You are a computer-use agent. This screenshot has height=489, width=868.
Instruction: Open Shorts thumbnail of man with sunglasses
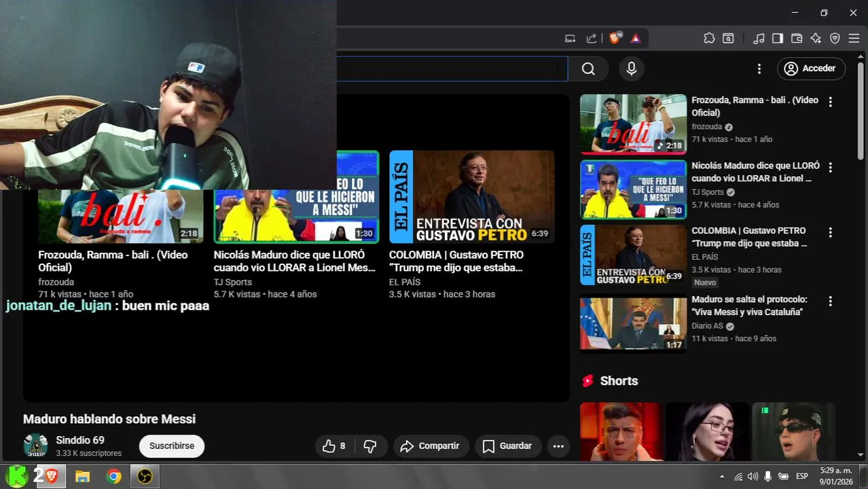point(793,432)
